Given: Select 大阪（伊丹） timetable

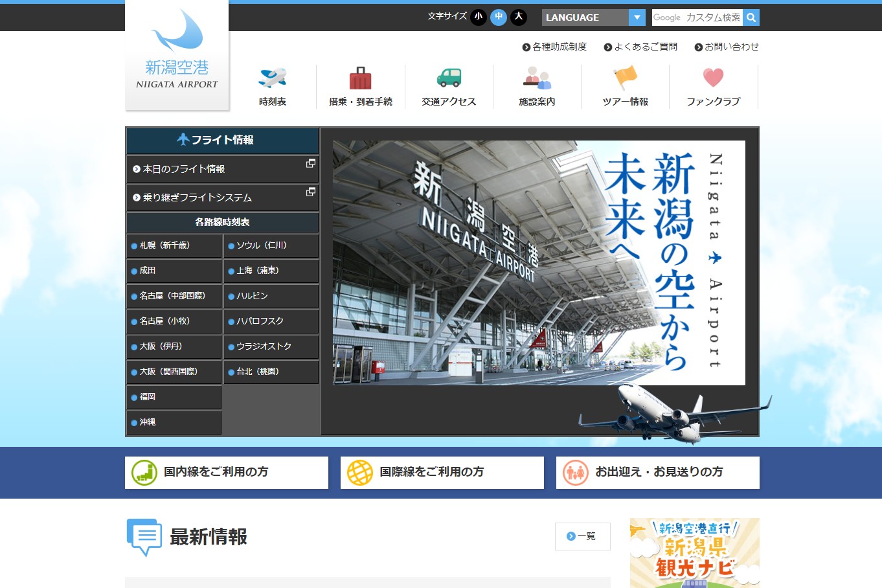Looking at the screenshot, I should (174, 346).
